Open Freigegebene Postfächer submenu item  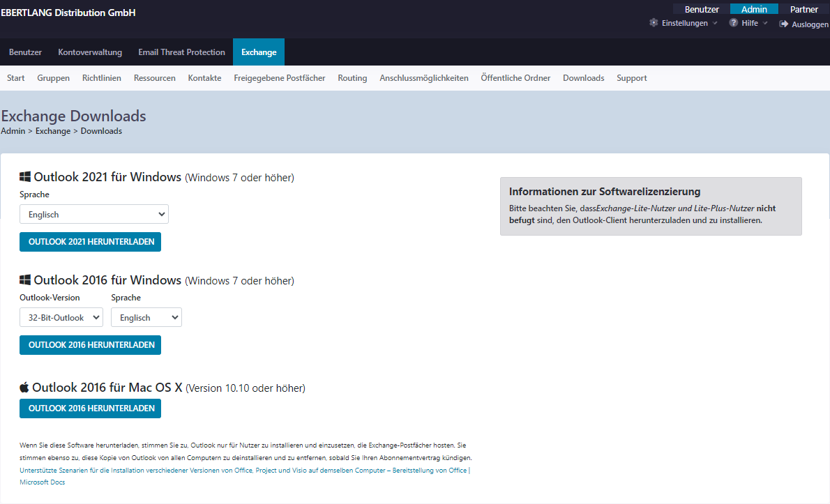click(x=280, y=78)
